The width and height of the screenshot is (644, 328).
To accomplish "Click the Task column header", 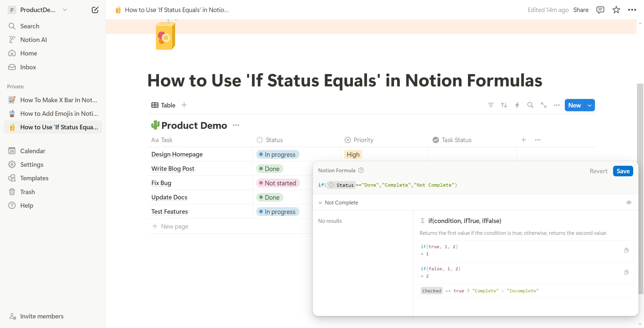I will click(x=200, y=140).
